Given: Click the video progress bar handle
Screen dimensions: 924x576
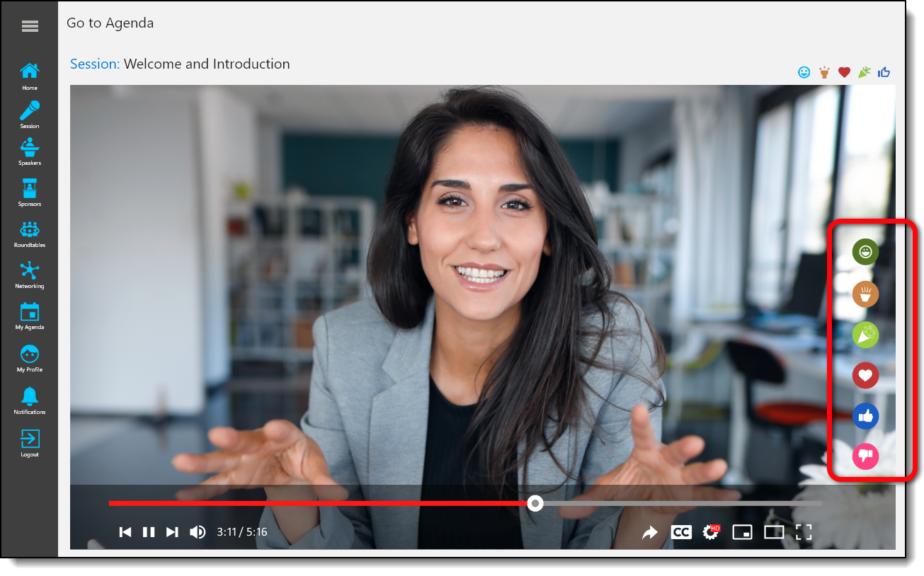Looking at the screenshot, I should (x=536, y=503).
